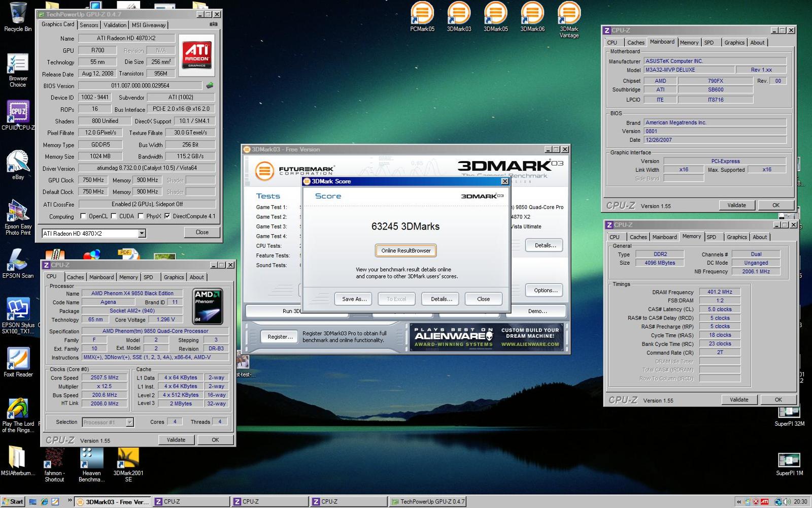
Task: Click the ATI Radeon logo in GPU-Z
Action: [x=197, y=55]
